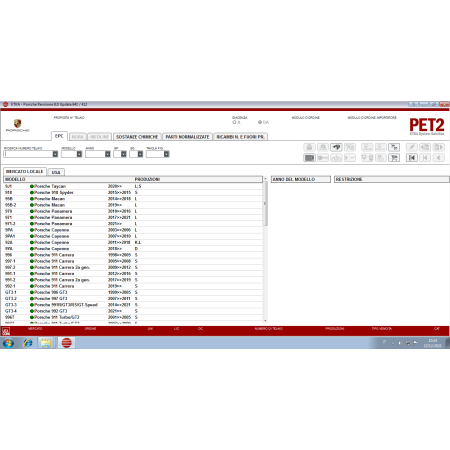Open the Parti Normalizzate tab

(187, 137)
